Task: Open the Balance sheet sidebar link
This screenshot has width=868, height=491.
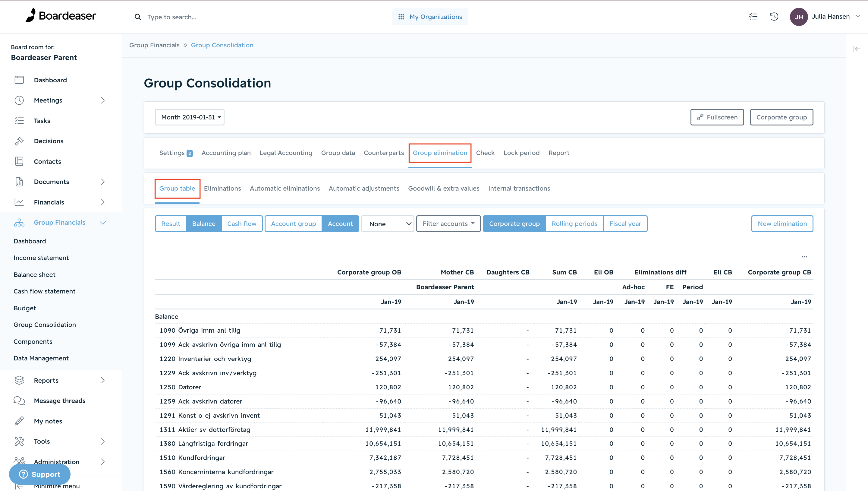Action: (34, 274)
